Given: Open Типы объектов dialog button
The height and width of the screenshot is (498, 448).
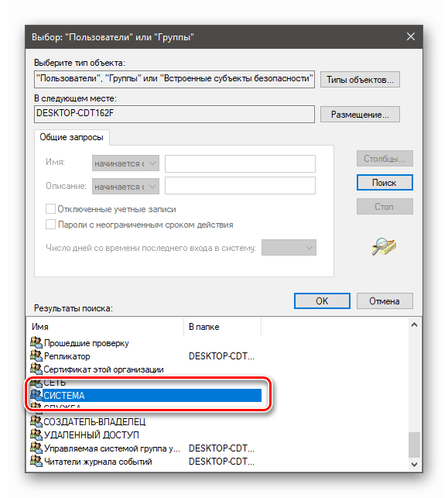Looking at the screenshot, I should [x=360, y=80].
